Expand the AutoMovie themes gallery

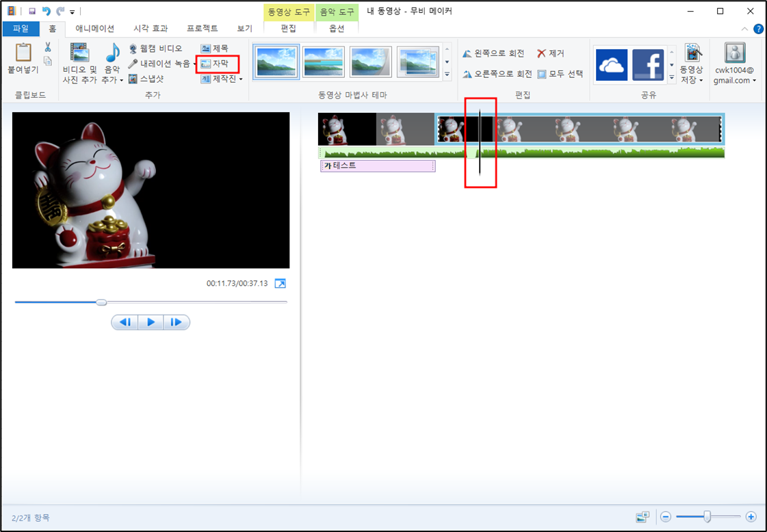[447, 75]
